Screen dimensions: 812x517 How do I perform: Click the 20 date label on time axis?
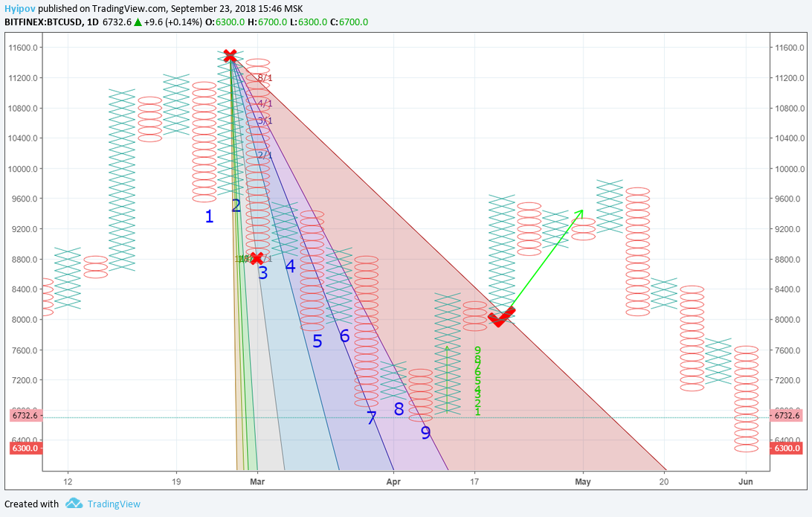pyautogui.click(x=664, y=482)
